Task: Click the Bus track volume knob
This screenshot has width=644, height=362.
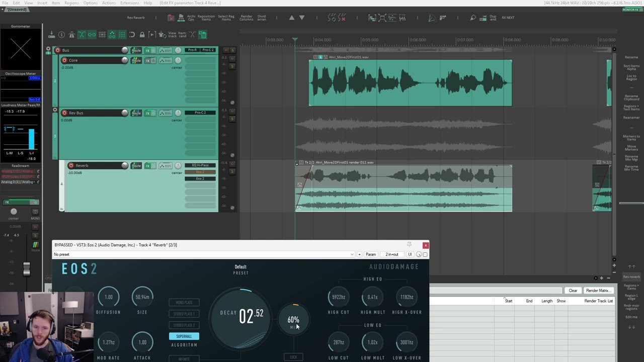Action: tap(125, 50)
